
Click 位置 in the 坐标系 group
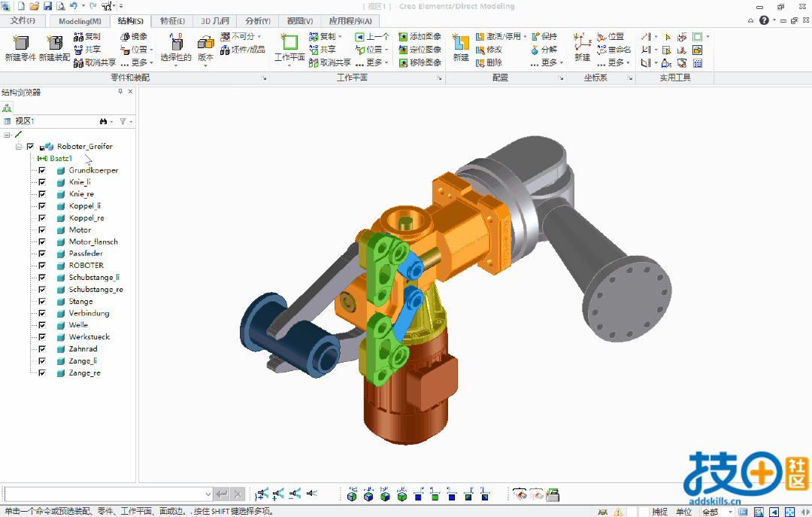(x=611, y=37)
